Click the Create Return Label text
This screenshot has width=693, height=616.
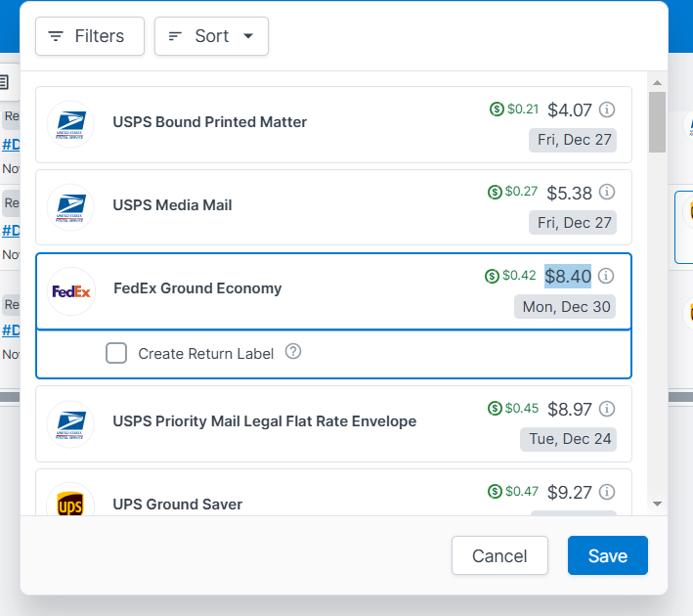point(206,354)
